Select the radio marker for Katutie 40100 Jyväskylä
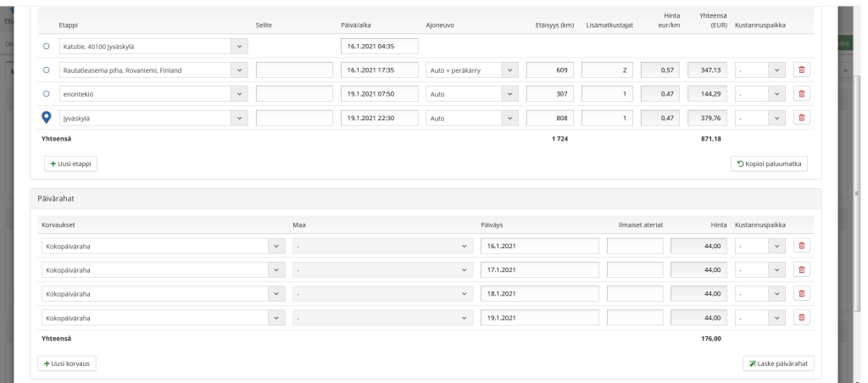The width and height of the screenshot is (868, 383). click(x=47, y=46)
